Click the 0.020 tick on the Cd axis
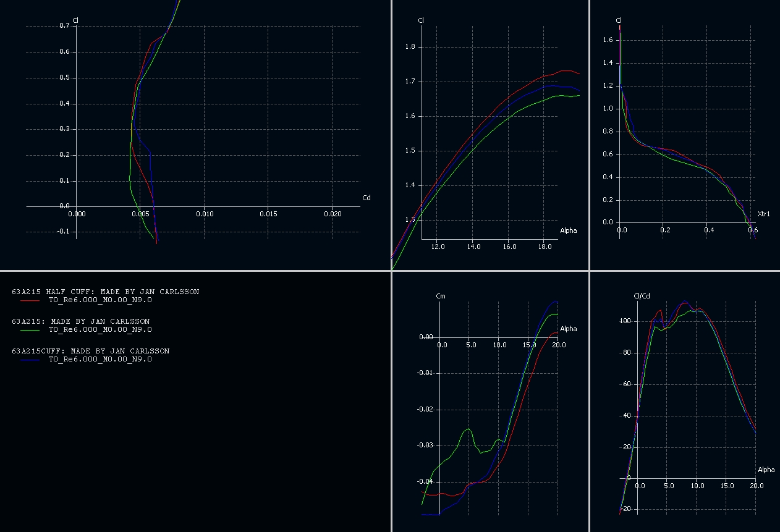The height and width of the screenshot is (532, 780). [333, 214]
